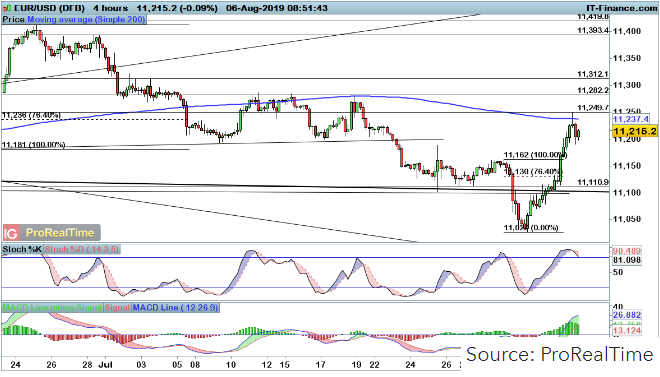Click the IG logo badge
Viewport: 660px width, 377px height.
point(11,233)
